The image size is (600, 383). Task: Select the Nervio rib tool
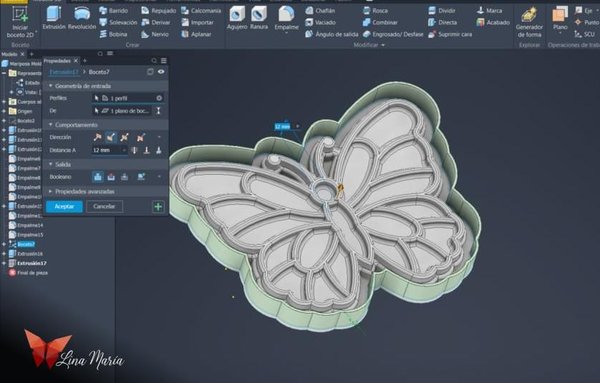click(155, 34)
